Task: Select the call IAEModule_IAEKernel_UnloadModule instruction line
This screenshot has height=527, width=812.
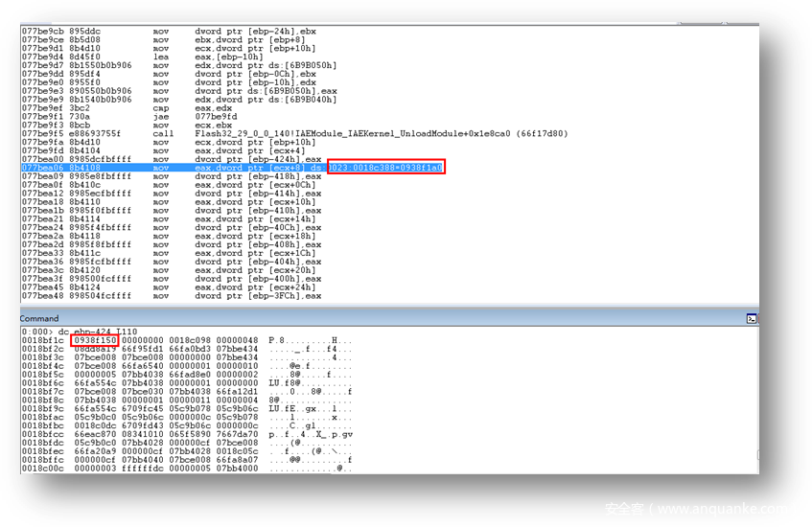Action: click(x=288, y=133)
